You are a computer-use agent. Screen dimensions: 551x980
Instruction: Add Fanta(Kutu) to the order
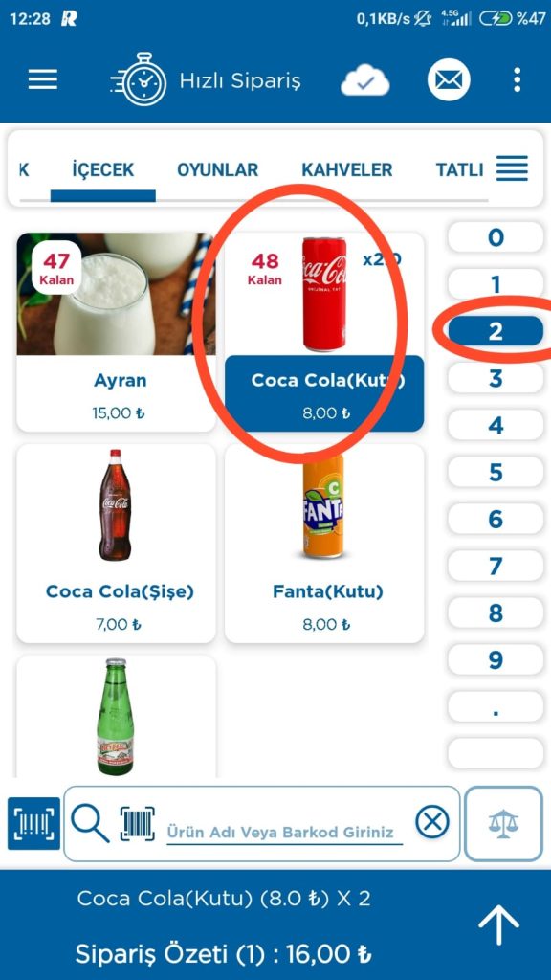click(325, 544)
